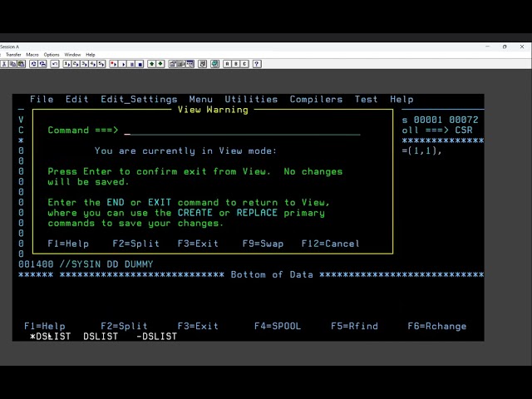Click the View Warning Command input field

(x=242, y=131)
